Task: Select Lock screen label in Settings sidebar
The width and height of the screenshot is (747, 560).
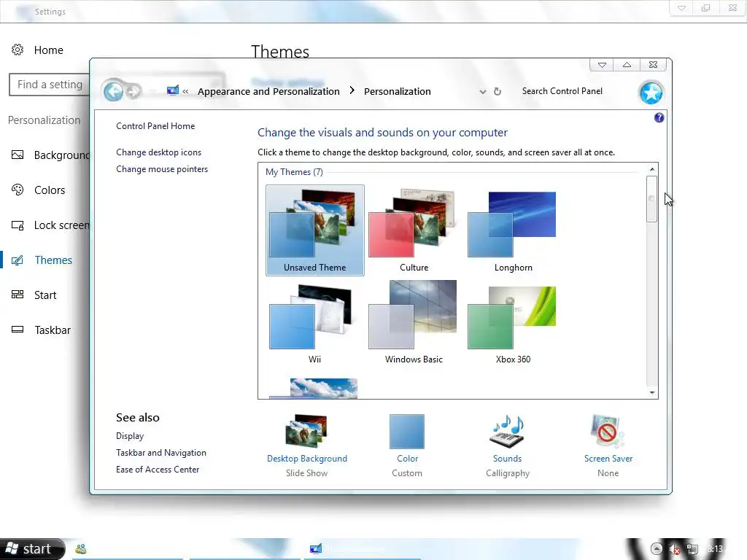Action: tap(61, 225)
